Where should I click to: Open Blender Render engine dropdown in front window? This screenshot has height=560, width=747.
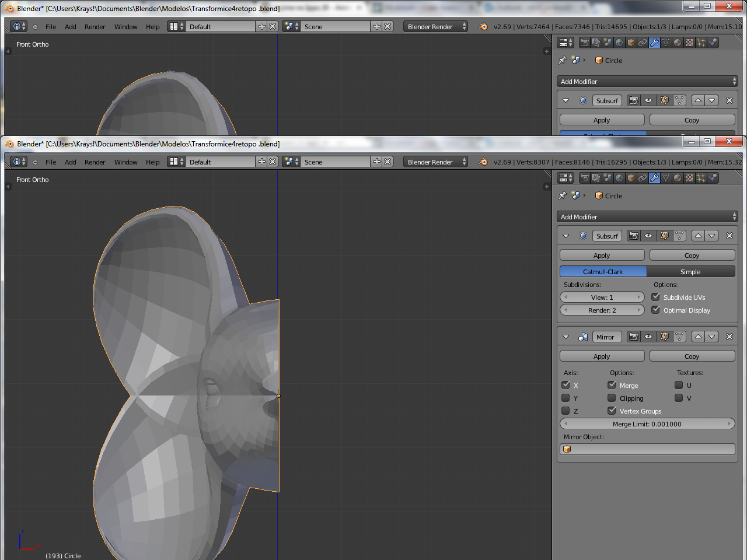pyautogui.click(x=436, y=162)
